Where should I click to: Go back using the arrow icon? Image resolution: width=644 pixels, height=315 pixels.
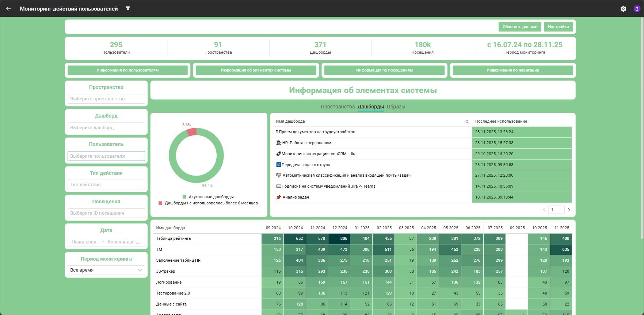click(x=9, y=8)
